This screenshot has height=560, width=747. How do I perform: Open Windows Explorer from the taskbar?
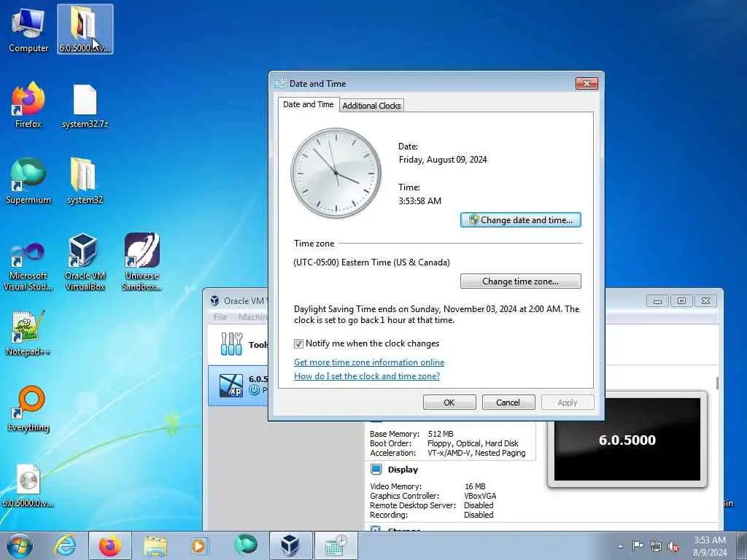coord(155,545)
